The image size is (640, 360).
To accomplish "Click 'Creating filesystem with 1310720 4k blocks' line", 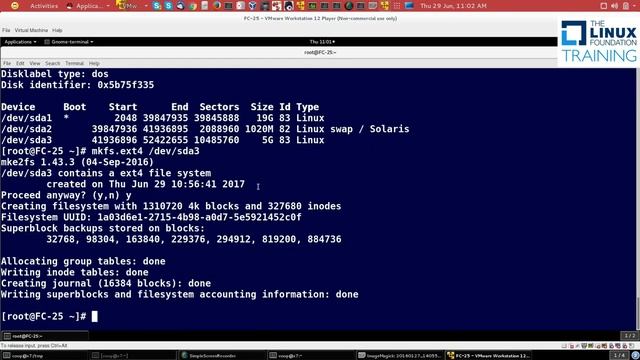I will click(171, 206).
